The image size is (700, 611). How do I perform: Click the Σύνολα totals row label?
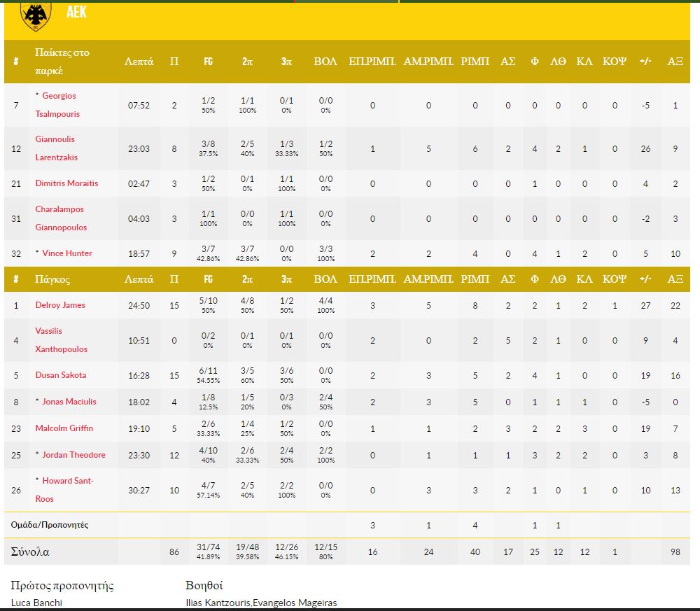30,552
